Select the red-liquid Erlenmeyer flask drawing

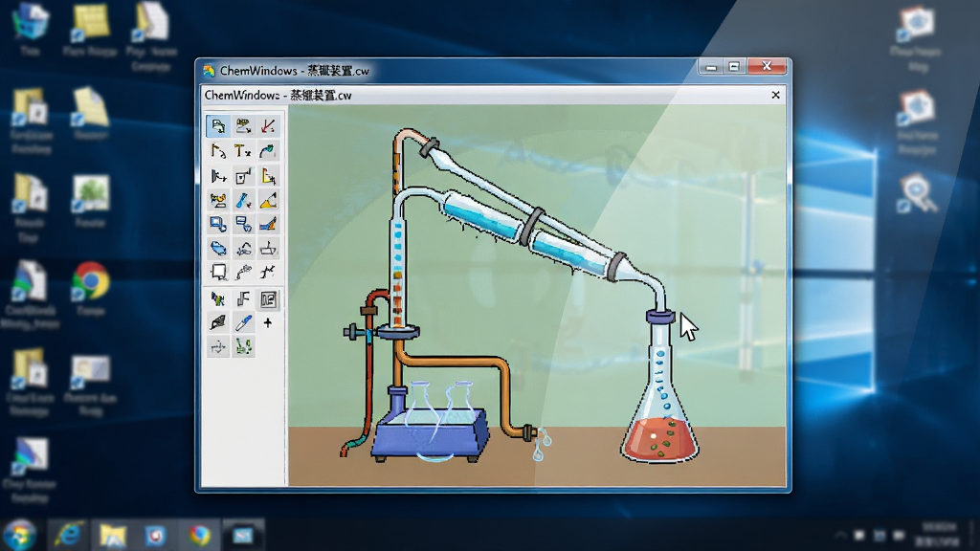click(660, 387)
